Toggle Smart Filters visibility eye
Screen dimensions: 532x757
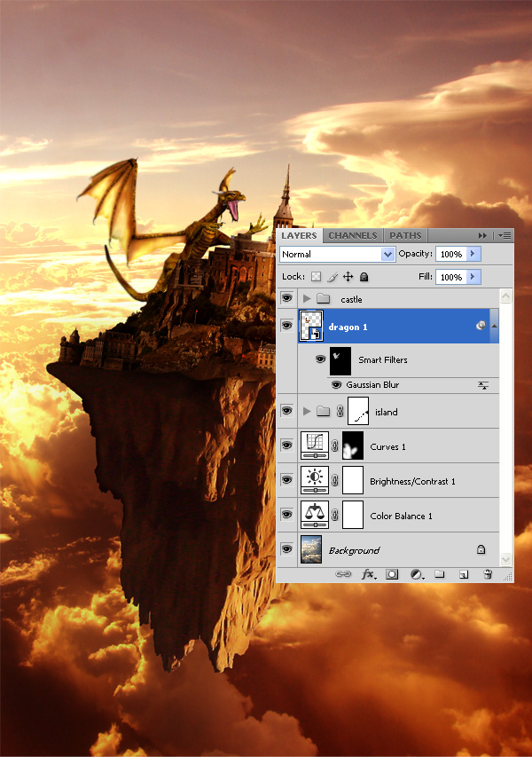click(320, 359)
